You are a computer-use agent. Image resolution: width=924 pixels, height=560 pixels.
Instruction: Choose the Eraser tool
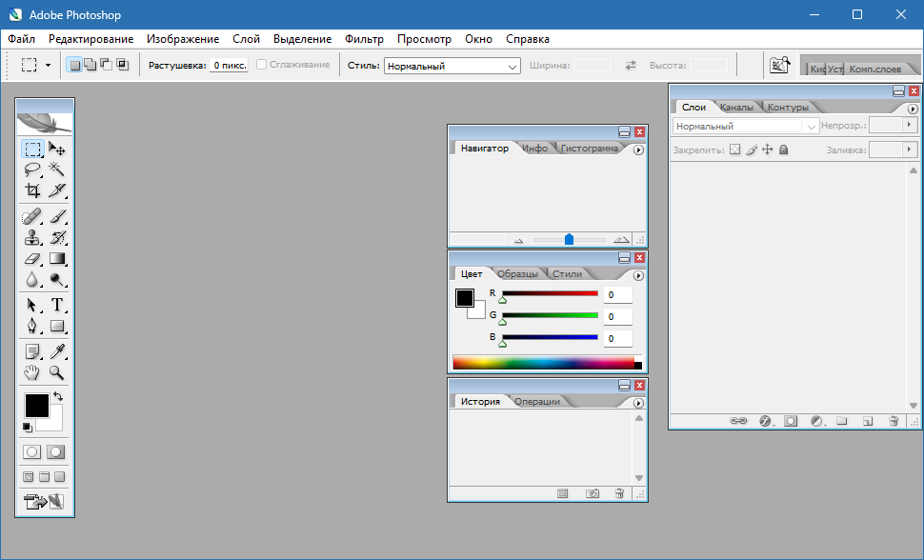[x=32, y=258]
